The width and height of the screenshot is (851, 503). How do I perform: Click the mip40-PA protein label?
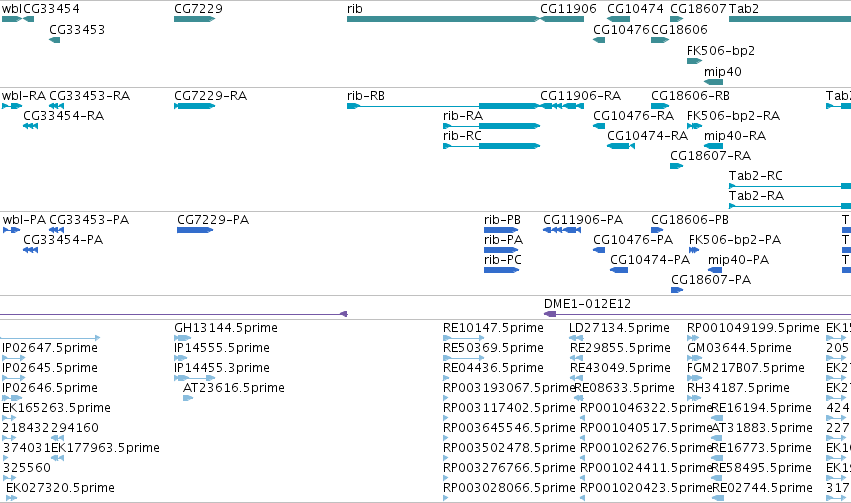(738, 260)
